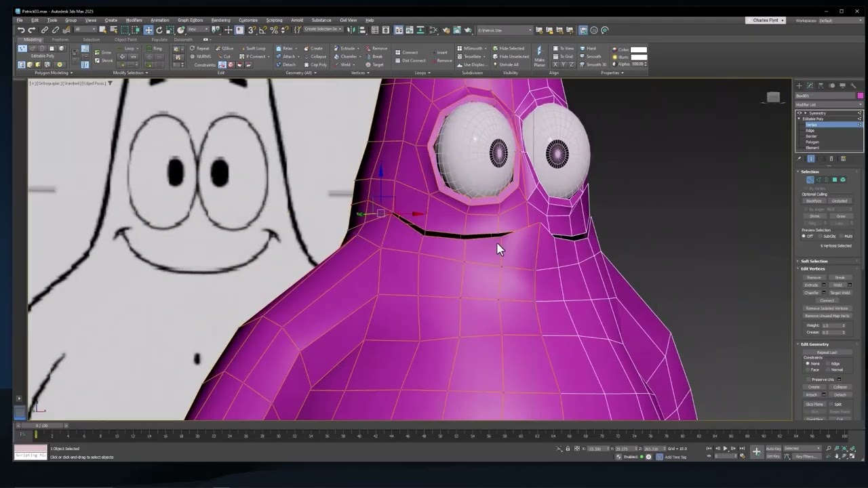Screen dimensions: 868x488
Task: Click the Backface culling button
Action: pos(814,201)
